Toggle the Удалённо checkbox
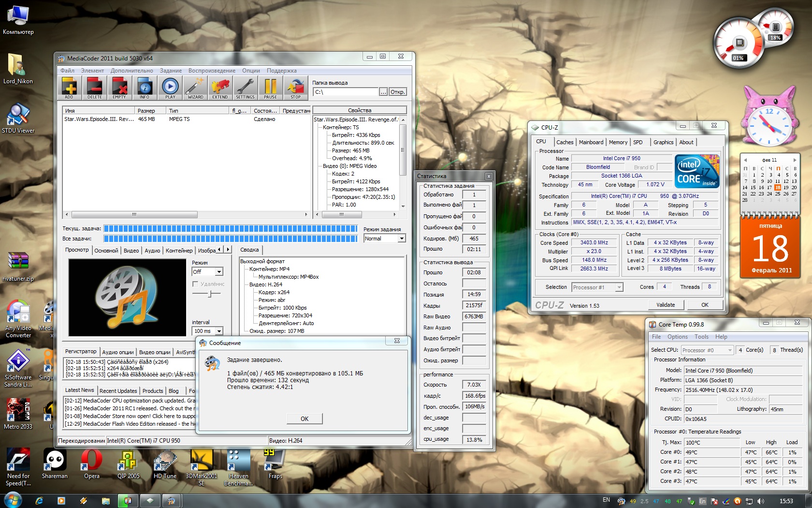 195,284
